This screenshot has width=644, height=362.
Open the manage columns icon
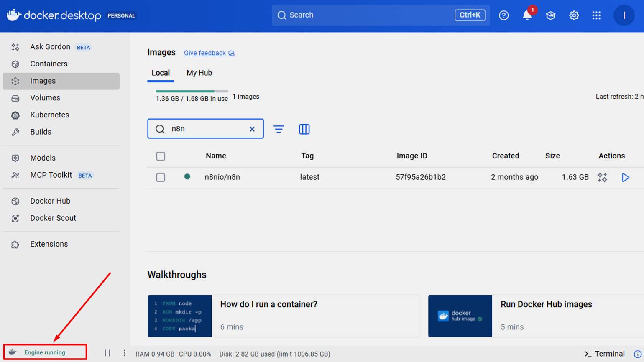click(304, 129)
